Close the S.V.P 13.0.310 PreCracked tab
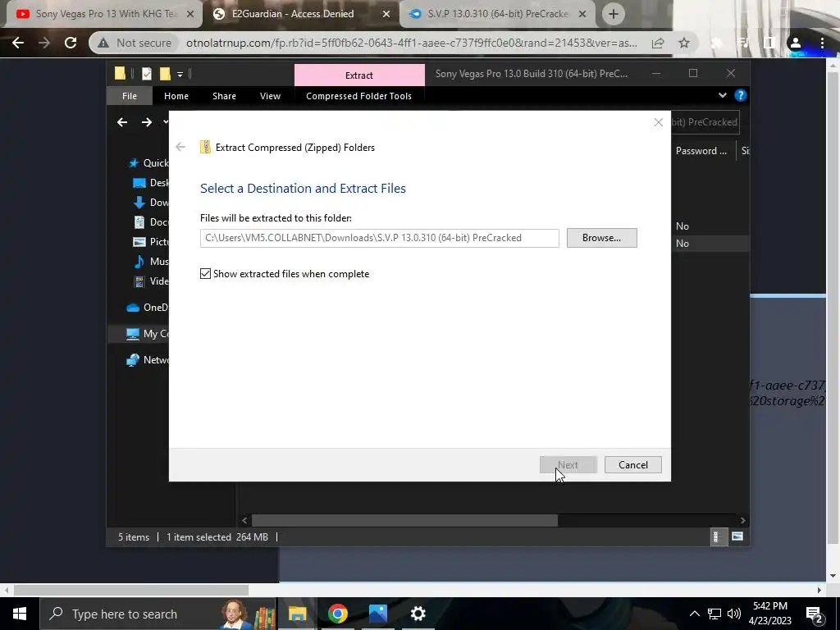 click(x=582, y=15)
